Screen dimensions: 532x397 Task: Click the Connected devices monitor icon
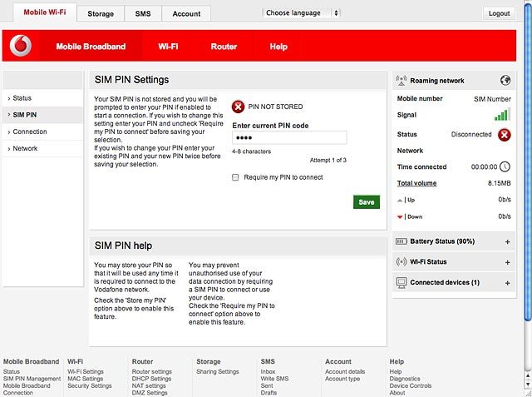pyautogui.click(x=401, y=282)
